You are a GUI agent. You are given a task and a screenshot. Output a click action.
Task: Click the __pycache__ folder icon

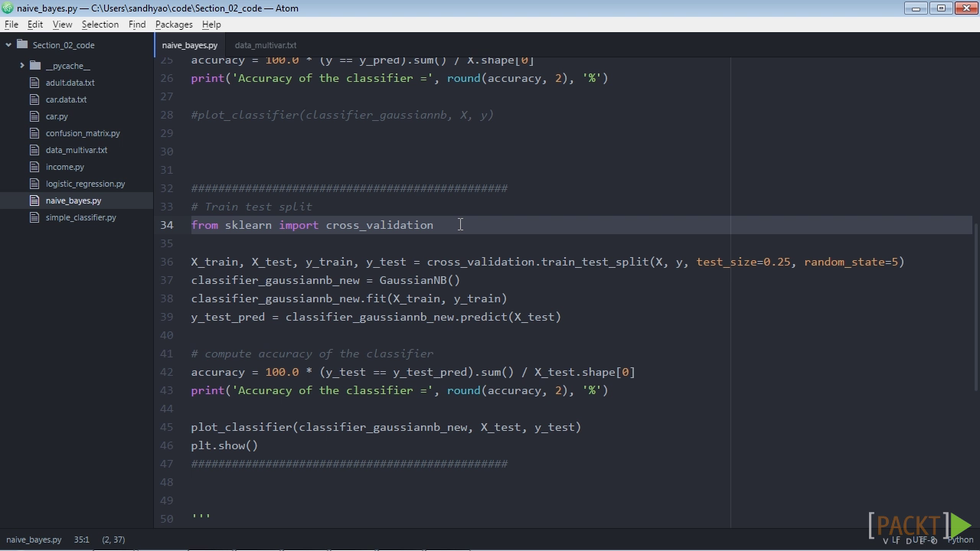click(35, 66)
